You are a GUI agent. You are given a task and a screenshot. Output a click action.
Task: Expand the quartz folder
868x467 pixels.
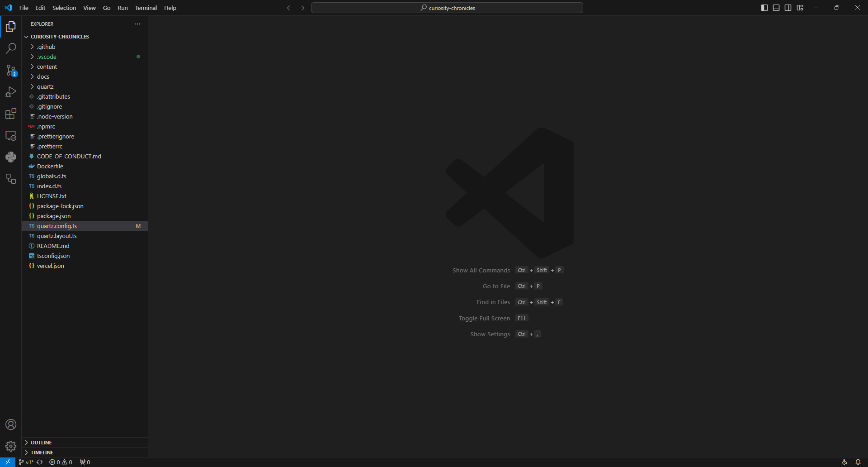[85, 86]
